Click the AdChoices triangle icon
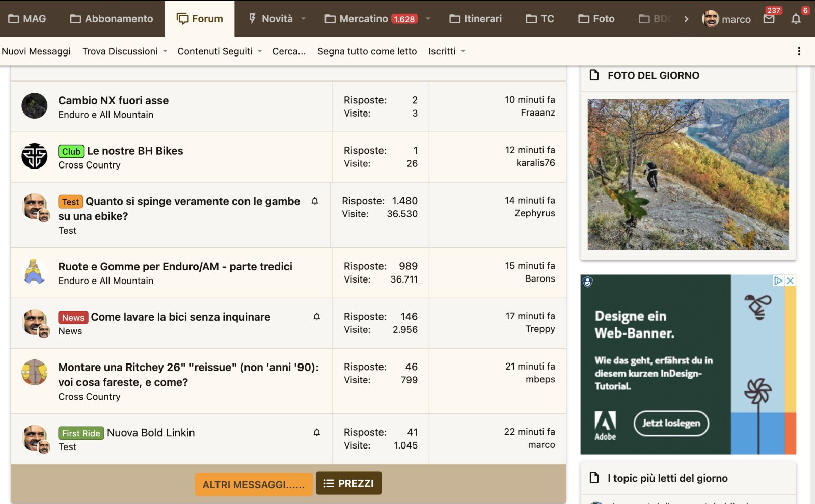The image size is (815, 504). (x=778, y=281)
